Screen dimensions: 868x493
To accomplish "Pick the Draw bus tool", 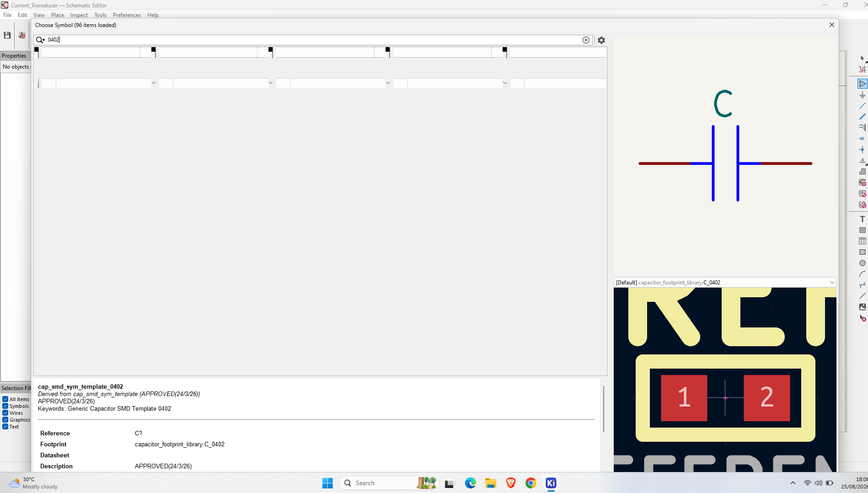I will tap(862, 117).
